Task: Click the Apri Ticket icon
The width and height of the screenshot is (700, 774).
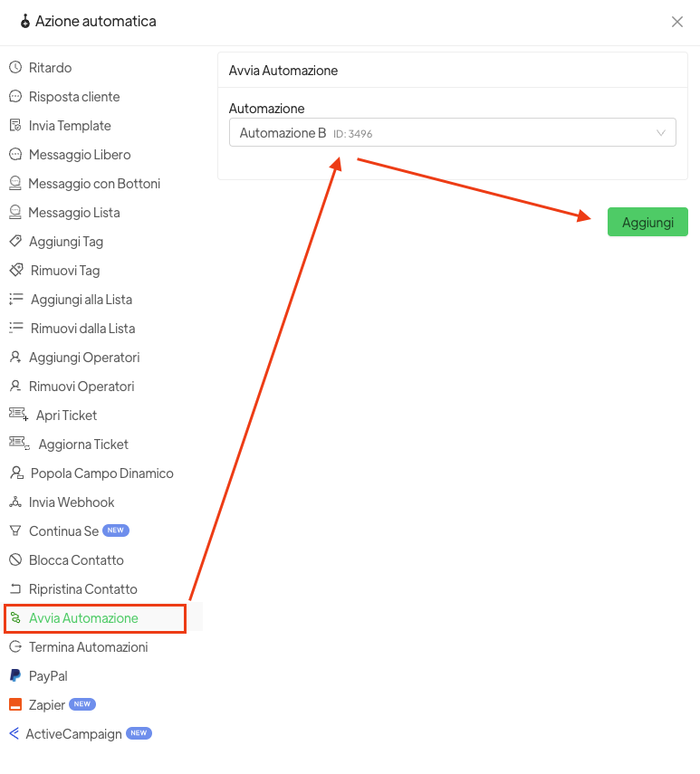Action: pos(18,416)
